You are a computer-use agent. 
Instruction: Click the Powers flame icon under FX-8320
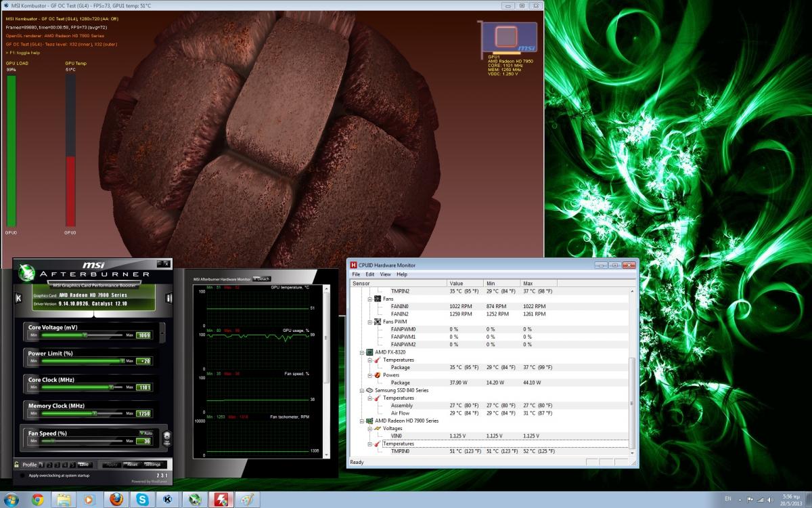(378, 375)
